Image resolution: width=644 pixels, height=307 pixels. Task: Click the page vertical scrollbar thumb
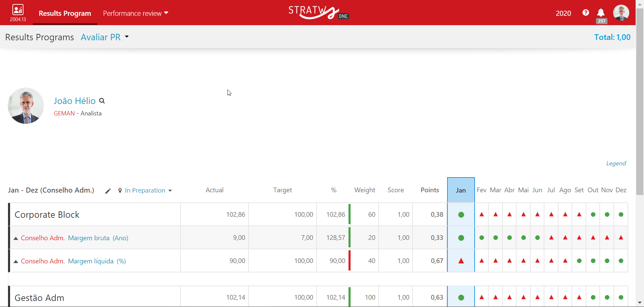[x=640, y=102]
